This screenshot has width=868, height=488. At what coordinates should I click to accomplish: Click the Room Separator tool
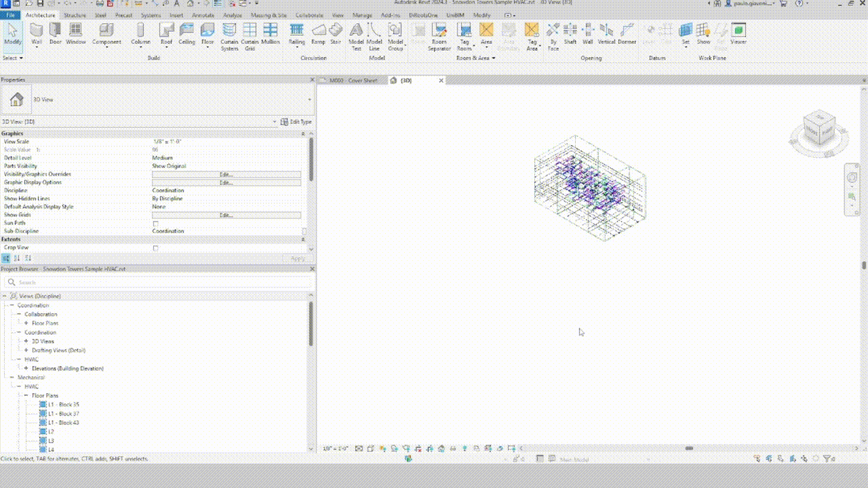click(439, 34)
